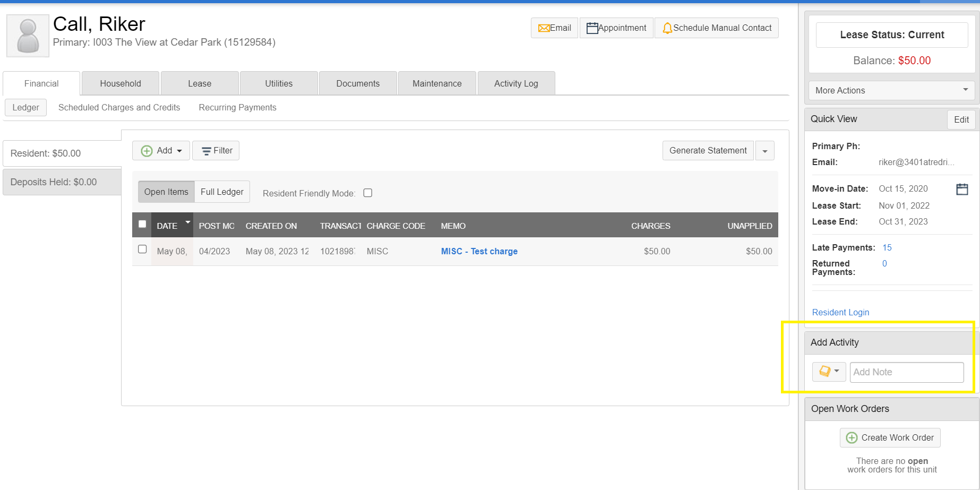This screenshot has height=490, width=980.
Task: Click the CHARGE CODE column header
Action: pos(396,226)
